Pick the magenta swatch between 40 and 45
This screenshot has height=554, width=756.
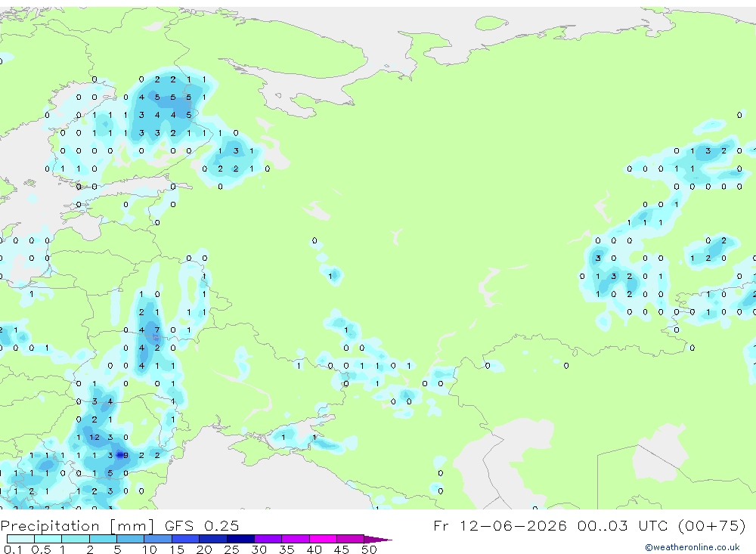323,539
